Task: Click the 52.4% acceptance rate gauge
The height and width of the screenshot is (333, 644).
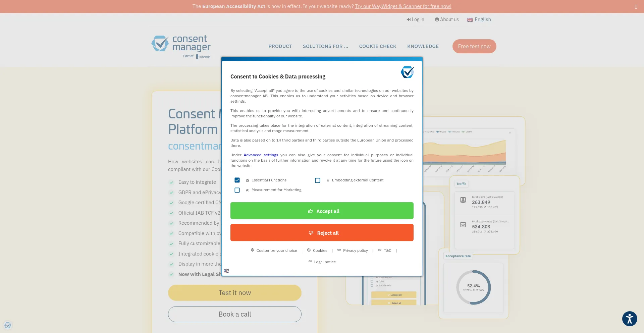Action: (x=474, y=287)
